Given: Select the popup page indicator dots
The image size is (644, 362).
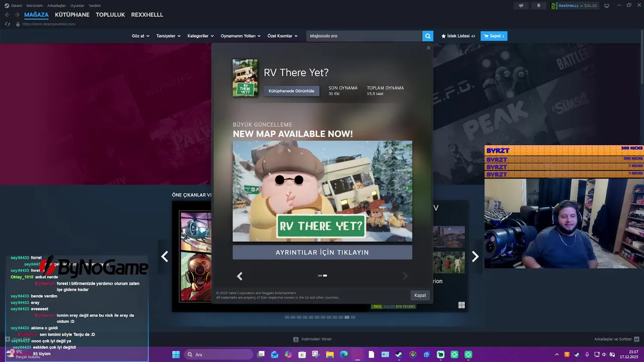Looking at the screenshot, I should 323,276.
